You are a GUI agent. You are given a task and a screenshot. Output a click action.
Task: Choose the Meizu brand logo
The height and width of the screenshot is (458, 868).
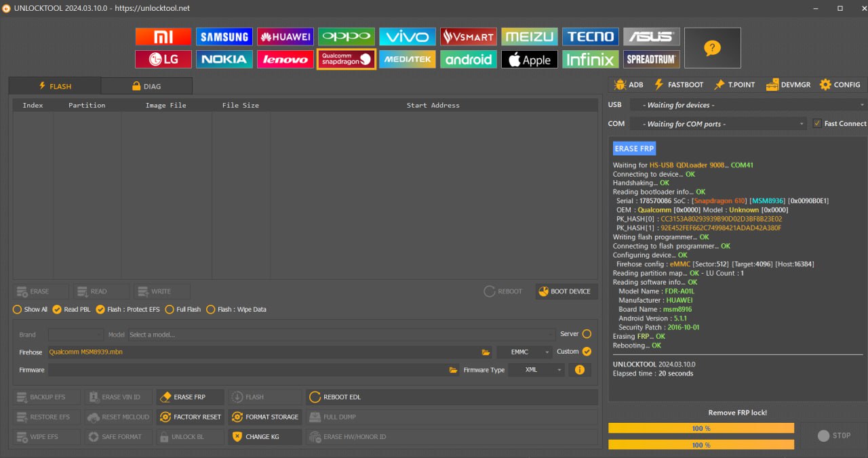pyautogui.click(x=530, y=37)
